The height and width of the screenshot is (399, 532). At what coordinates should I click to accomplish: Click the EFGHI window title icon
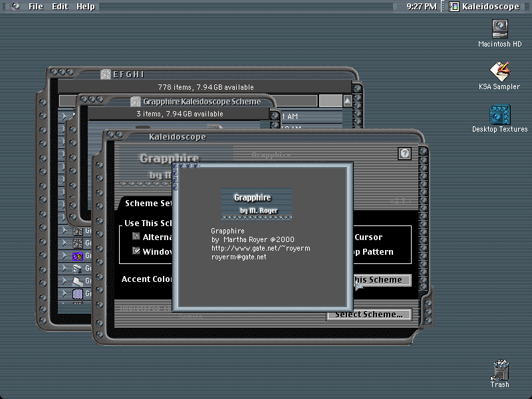106,74
